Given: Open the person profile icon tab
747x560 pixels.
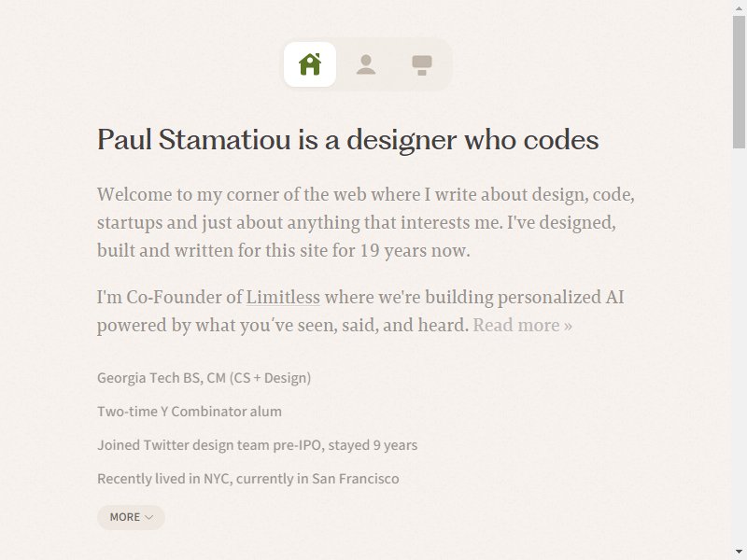Looking at the screenshot, I should [x=366, y=64].
